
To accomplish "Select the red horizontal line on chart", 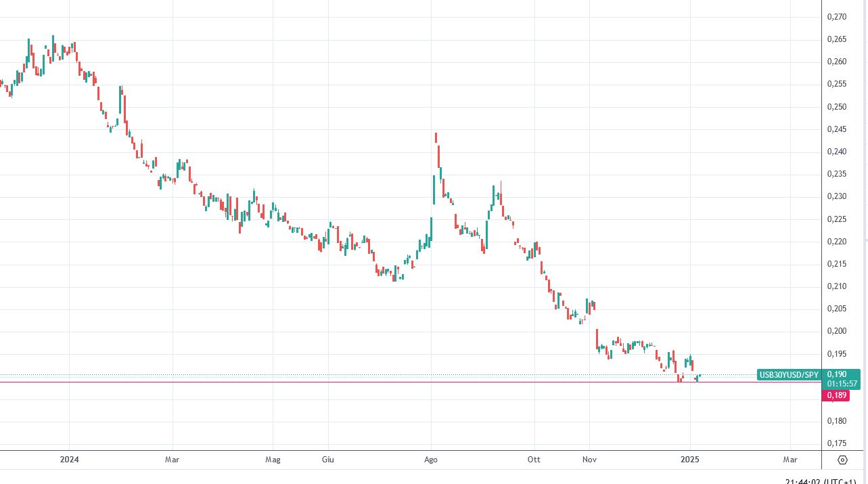I will [406, 382].
